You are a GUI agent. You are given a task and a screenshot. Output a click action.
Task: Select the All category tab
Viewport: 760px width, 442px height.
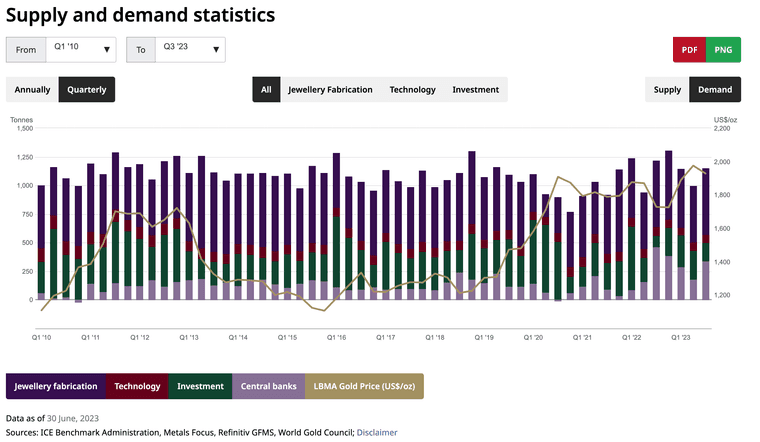(266, 89)
